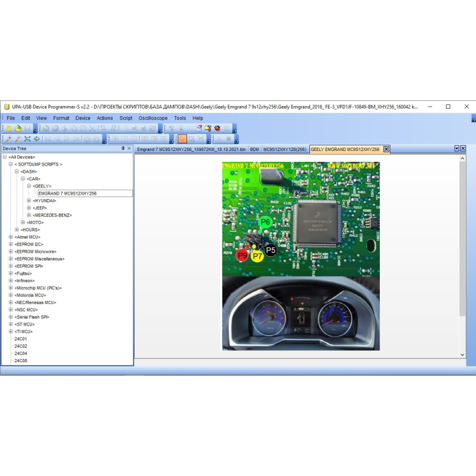Click the Bold formatting icon

(115, 139)
